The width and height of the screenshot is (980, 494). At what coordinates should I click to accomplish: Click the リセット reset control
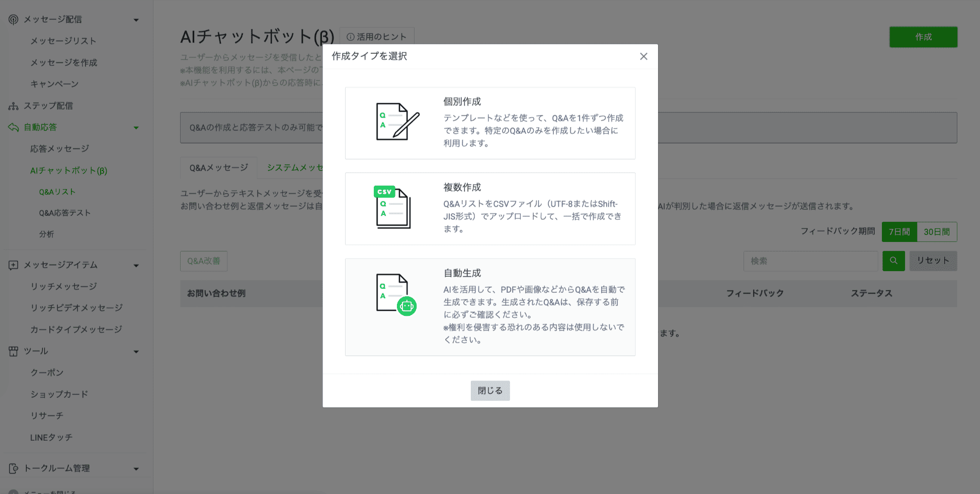933,261
